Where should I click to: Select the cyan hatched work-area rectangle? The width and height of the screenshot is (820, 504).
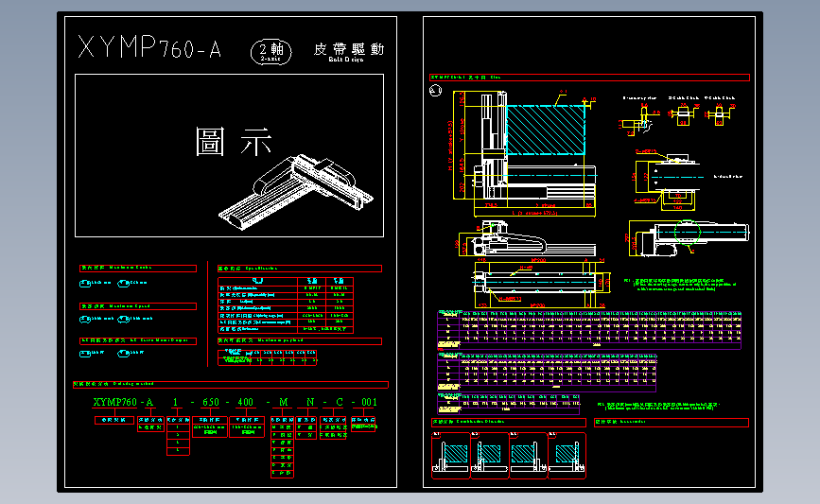point(546,130)
